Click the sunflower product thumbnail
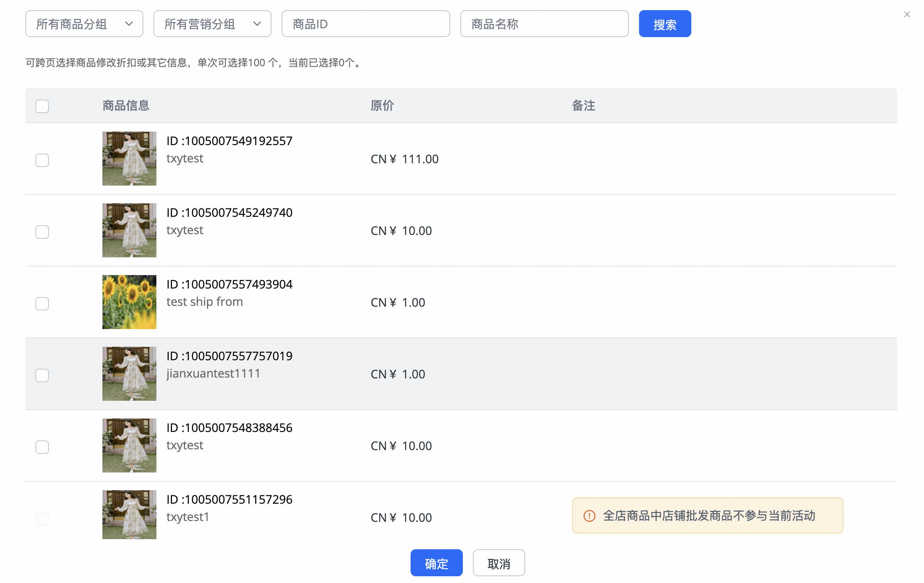The image size is (924, 583). [129, 302]
